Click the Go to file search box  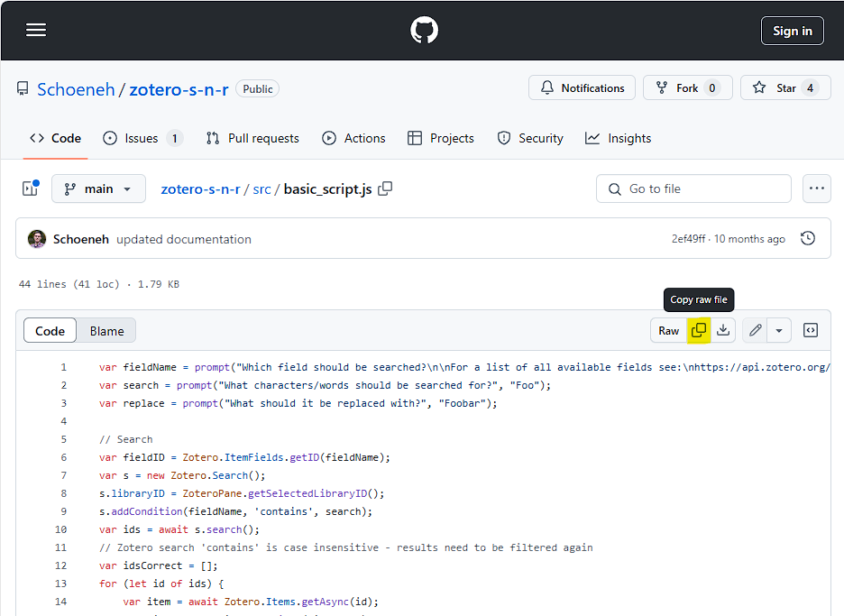pos(693,188)
